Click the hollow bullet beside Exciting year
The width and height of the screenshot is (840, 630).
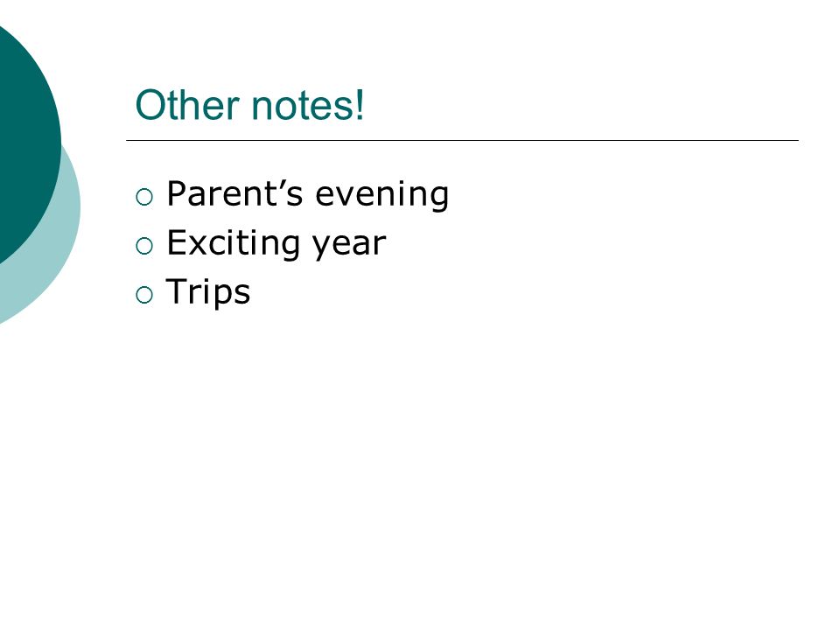[144, 246]
